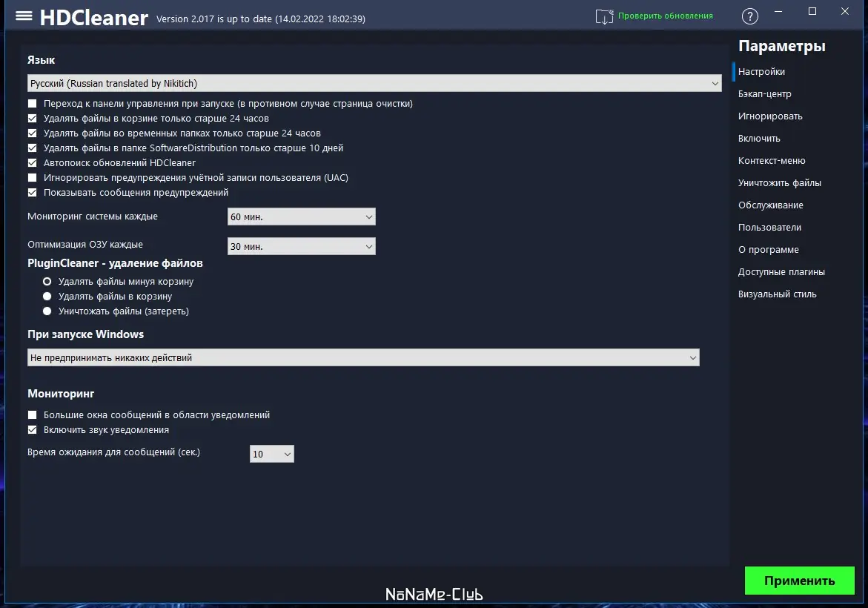The height and width of the screenshot is (608, 868).
Task: Open Пользователи section
Action: pyautogui.click(x=769, y=227)
